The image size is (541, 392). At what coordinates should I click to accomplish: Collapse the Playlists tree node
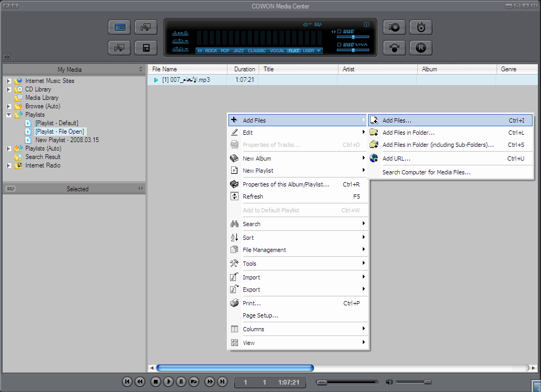8,115
